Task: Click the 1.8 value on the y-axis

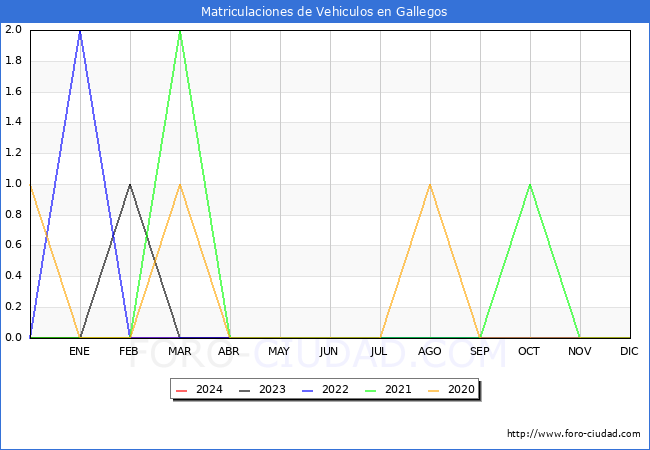Action: point(13,60)
